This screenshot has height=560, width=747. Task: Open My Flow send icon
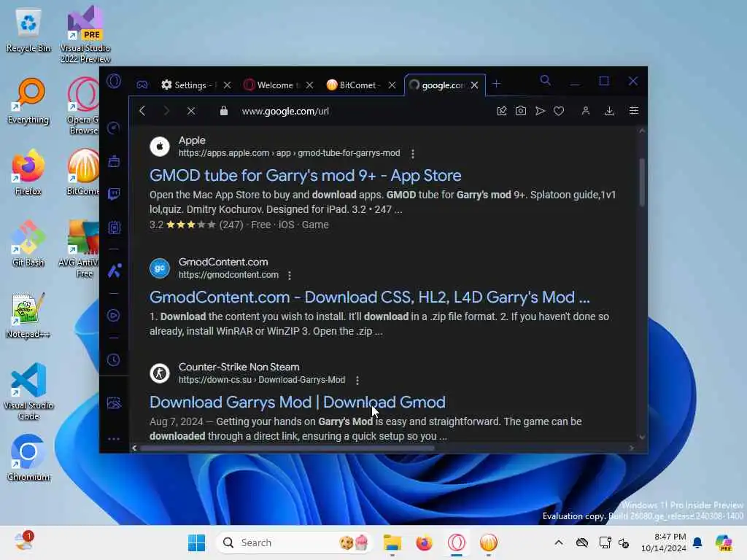[540, 111]
